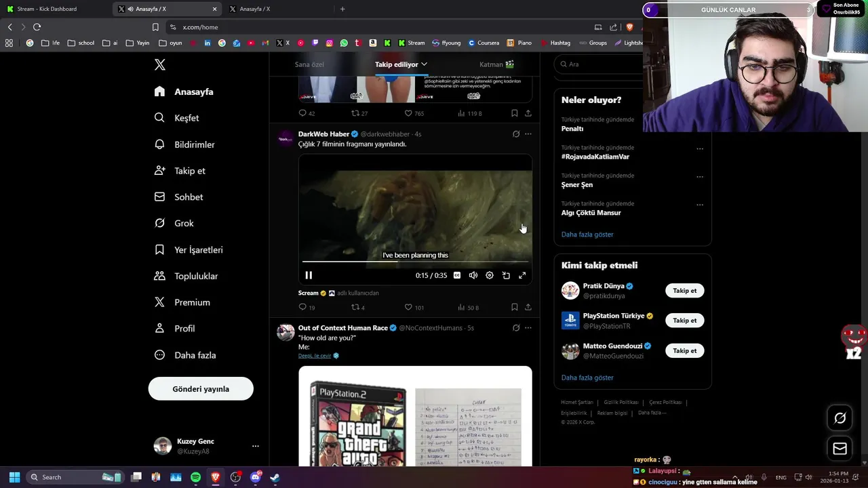Reload the current browser page
This screenshot has width=868, height=488.
coord(37,27)
